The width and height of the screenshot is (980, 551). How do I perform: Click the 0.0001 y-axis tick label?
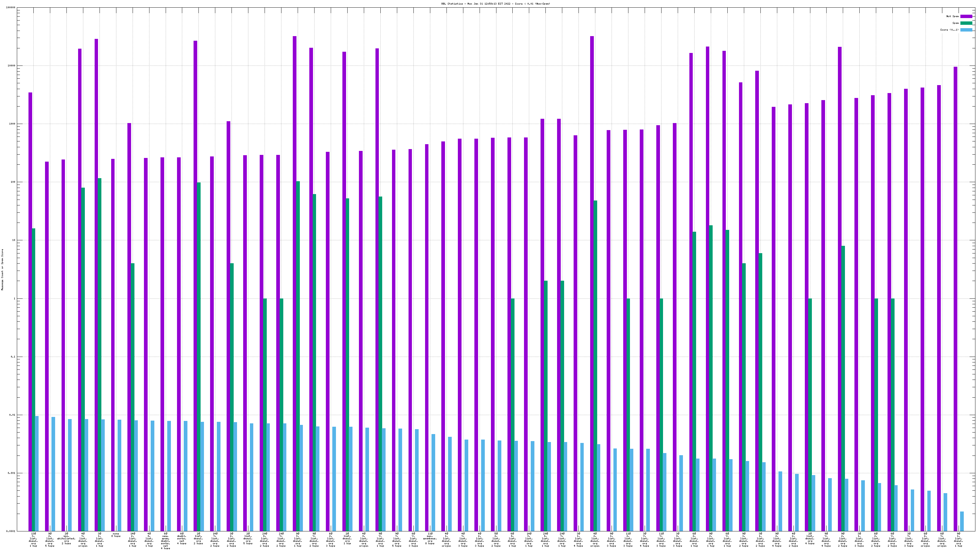click(x=11, y=531)
